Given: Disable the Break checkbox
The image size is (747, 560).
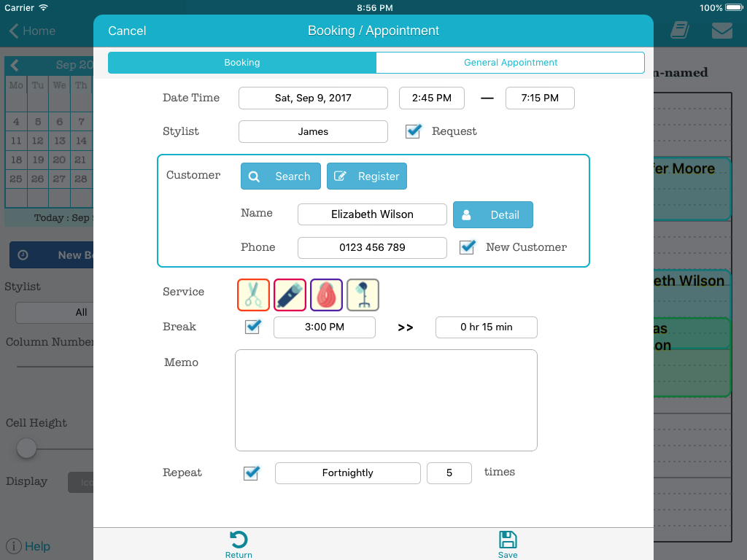Looking at the screenshot, I should coord(253,327).
